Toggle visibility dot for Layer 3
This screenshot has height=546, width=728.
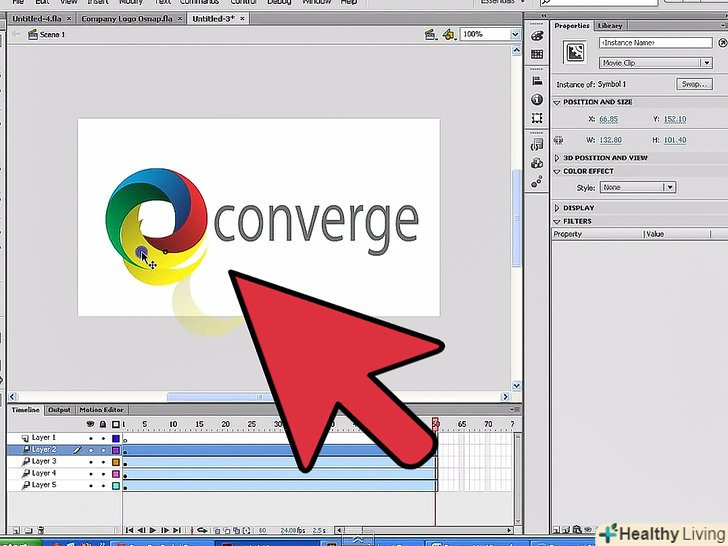(x=91, y=462)
